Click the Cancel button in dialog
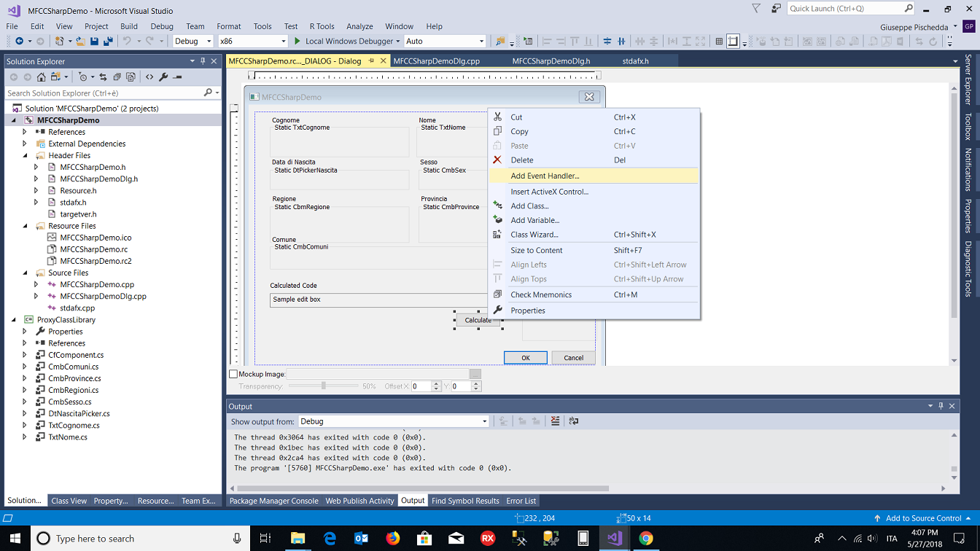This screenshot has width=980, height=551. coord(573,357)
